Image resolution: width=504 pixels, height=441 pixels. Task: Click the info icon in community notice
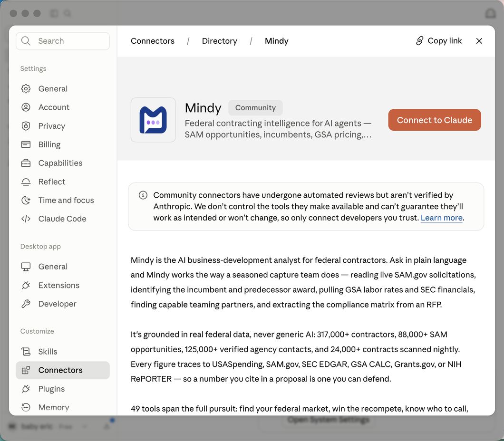pos(143,195)
